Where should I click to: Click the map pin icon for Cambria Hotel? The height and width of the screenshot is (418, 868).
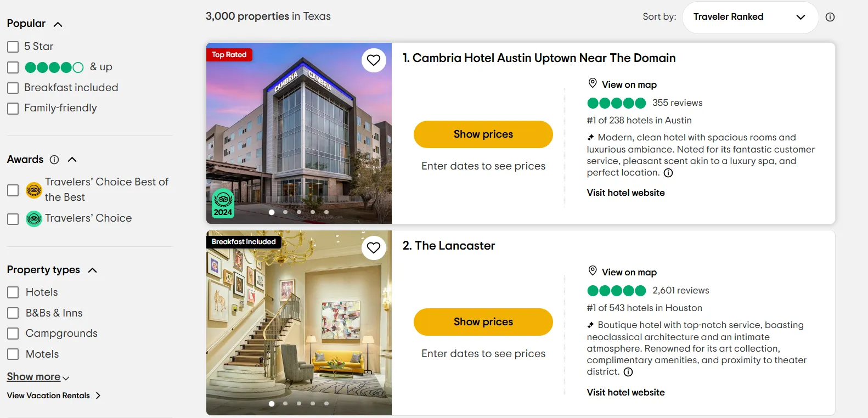coord(593,83)
